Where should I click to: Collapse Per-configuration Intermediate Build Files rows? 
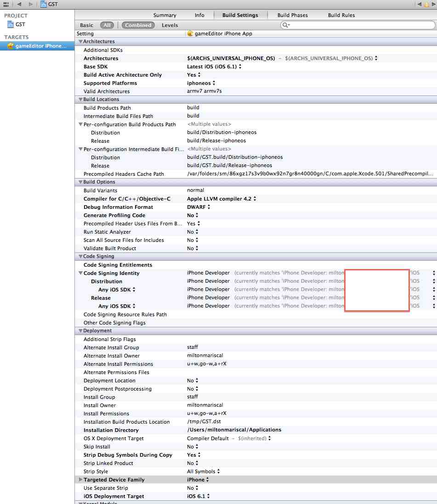80,149
